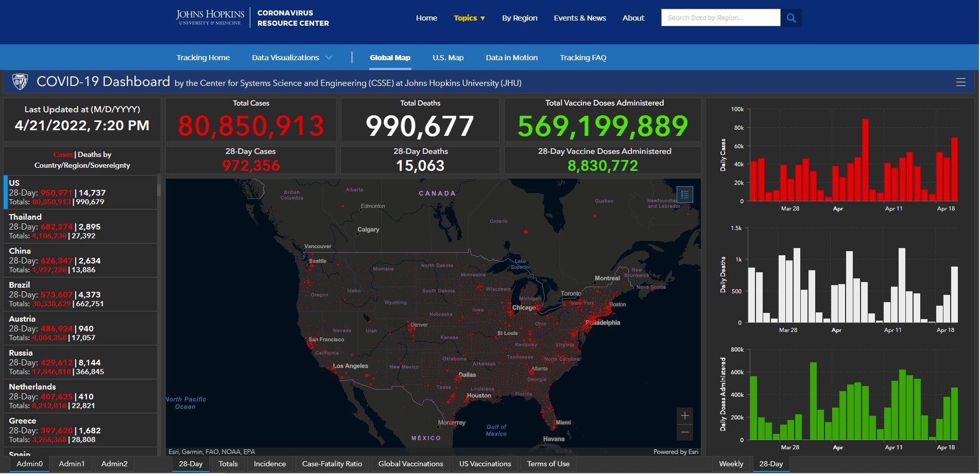Viewport: 980px width, 474px height.
Task: Zoom in the map with plus icon
Action: 685,416
